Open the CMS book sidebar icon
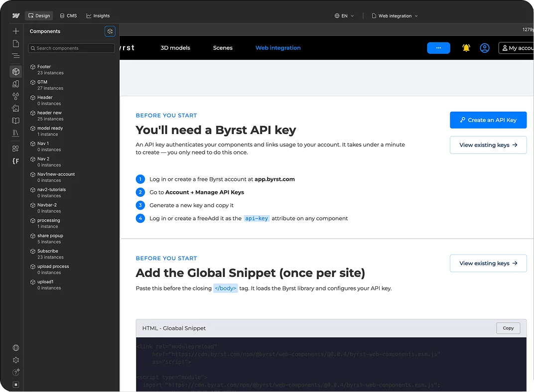Screen dimensions: 534x392 click(x=15, y=121)
